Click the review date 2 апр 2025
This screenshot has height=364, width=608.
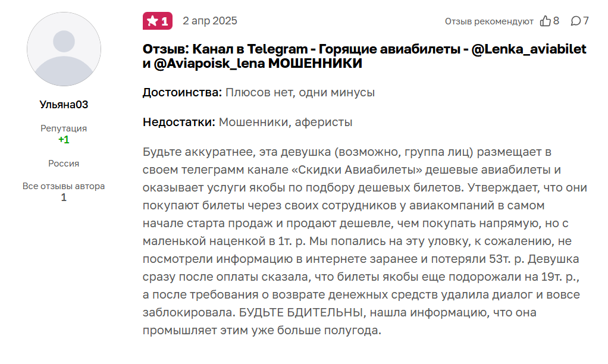coord(210,21)
